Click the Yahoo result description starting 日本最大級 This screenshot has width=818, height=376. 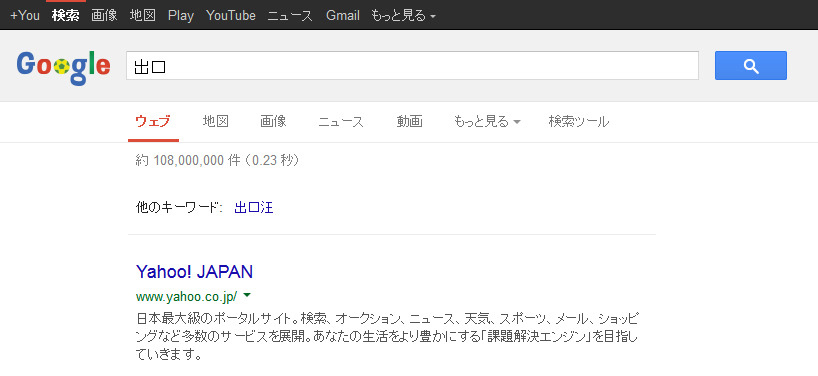pos(387,337)
